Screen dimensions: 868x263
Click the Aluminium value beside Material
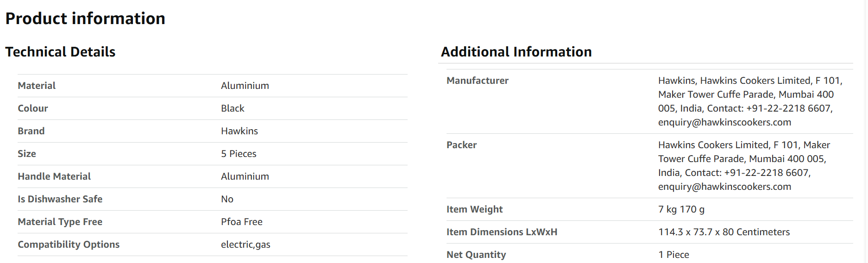[245, 86]
